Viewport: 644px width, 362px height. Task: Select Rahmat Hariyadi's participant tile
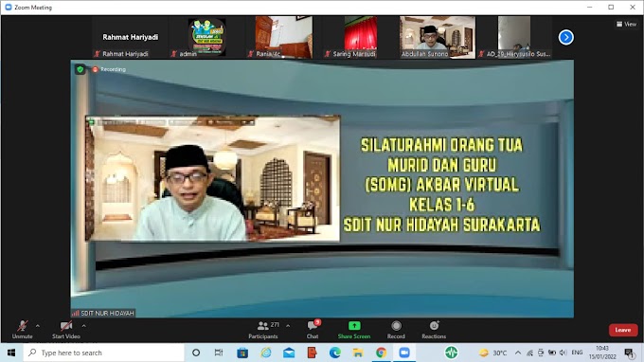point(130,37)
